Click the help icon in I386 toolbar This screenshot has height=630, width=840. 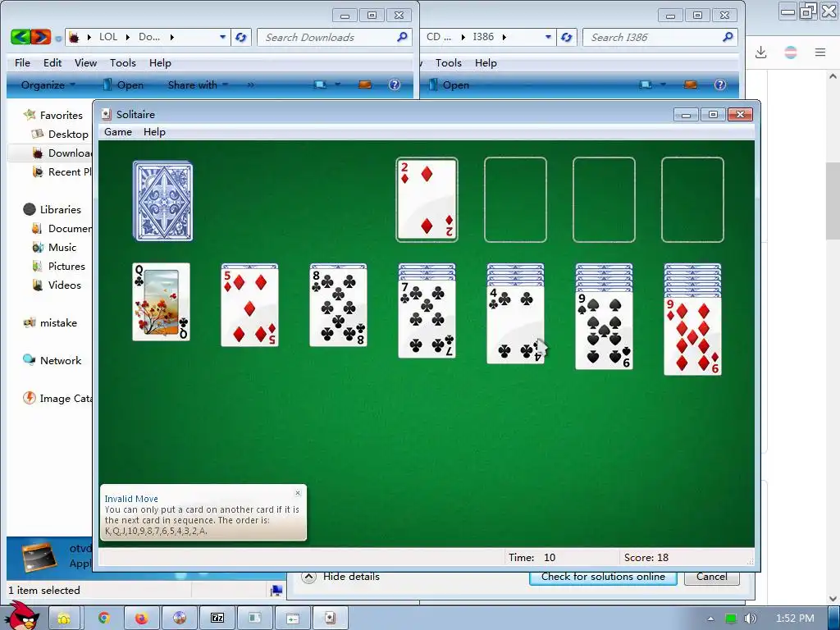pos(720,84)
